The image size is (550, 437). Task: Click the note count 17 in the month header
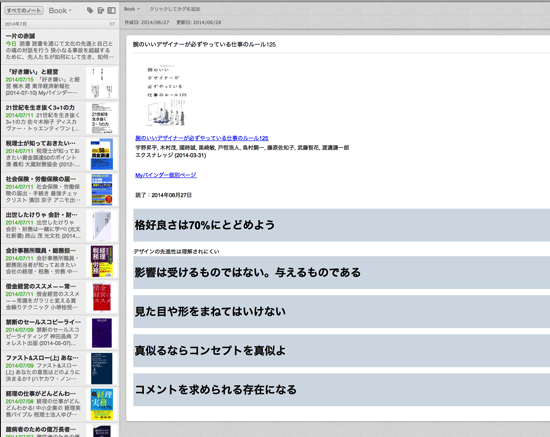pos(112,24)
